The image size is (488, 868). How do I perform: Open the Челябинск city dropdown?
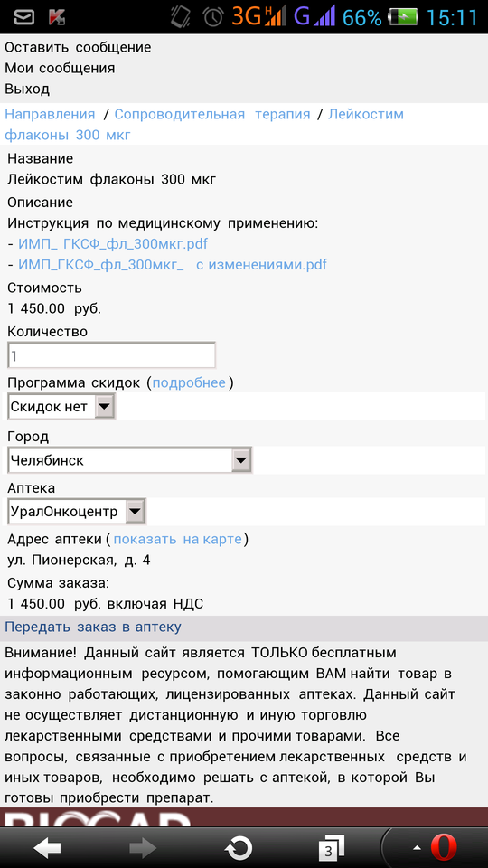tap(129, 460)
